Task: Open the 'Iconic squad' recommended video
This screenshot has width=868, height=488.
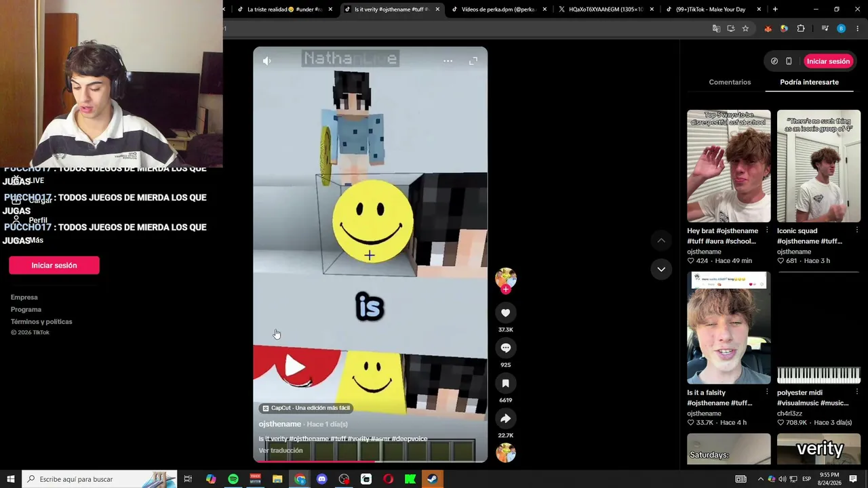Action: point(818,166)
